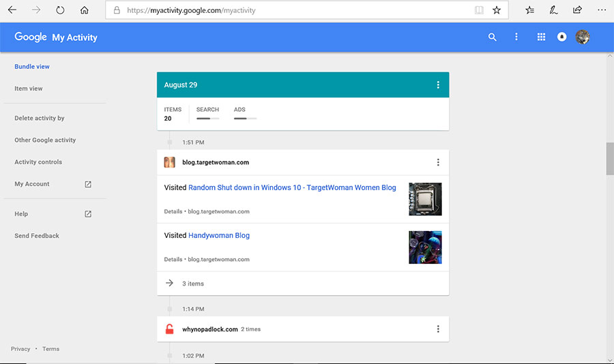Screen dimensions: 614x364
Task: Open the Help page
Action: click(x=21, y=214)
